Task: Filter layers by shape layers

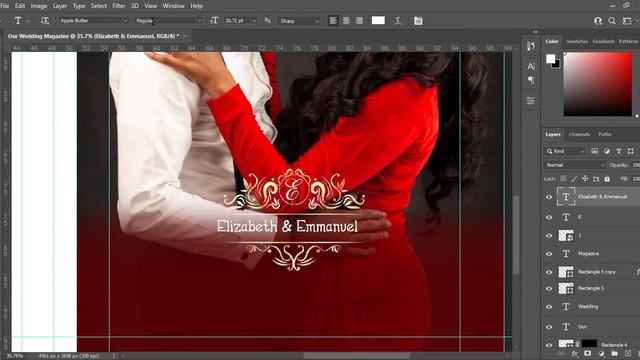Action: click(x=631, y=151)
